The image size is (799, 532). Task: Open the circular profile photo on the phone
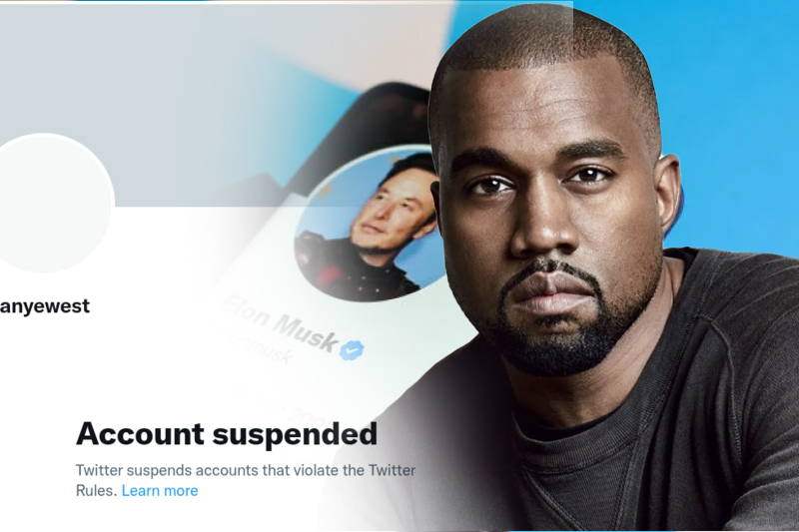pyautogui.click(x=367, y=224)
